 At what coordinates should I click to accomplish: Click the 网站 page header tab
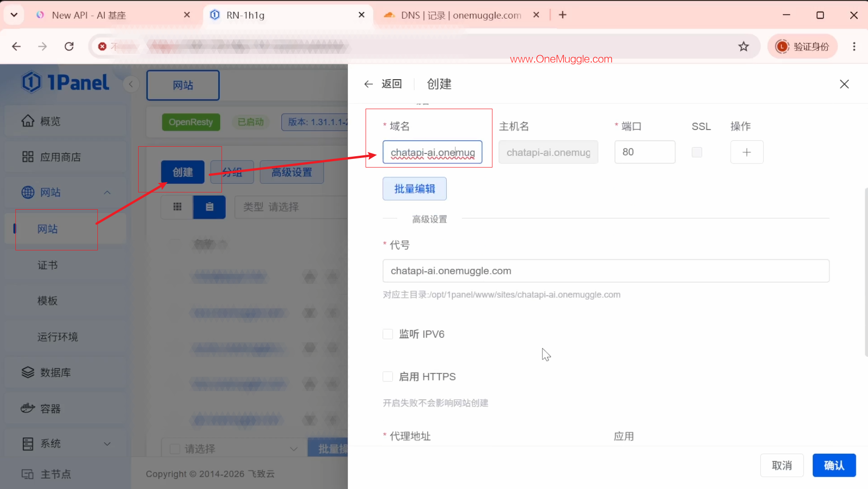[x=183, y=85]
